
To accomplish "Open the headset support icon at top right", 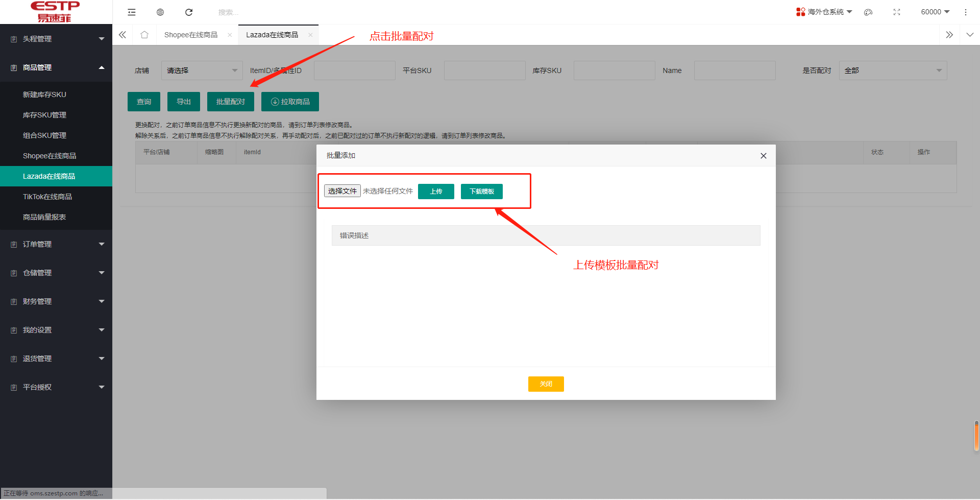I will point(868,12).
